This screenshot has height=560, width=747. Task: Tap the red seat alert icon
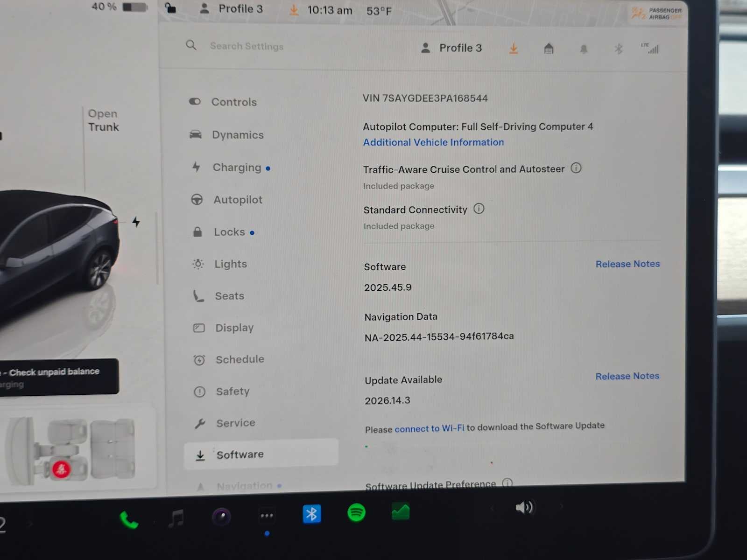[61, 469]
